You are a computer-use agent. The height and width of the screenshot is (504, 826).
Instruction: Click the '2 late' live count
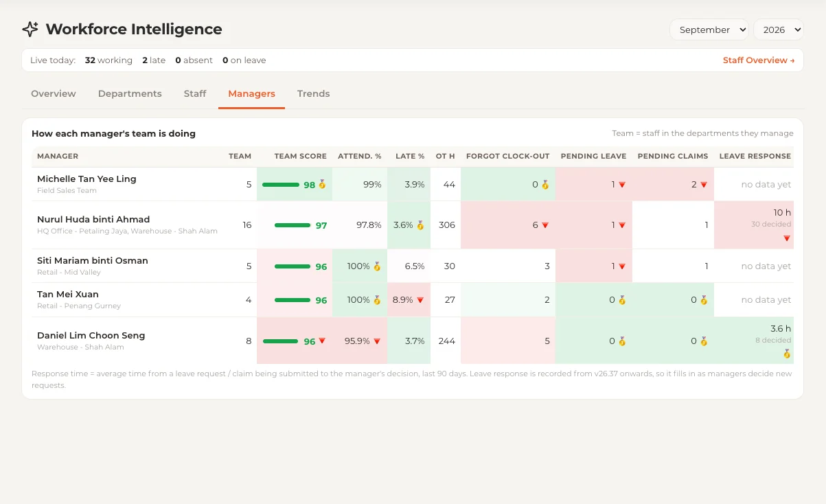pos(154,60)
